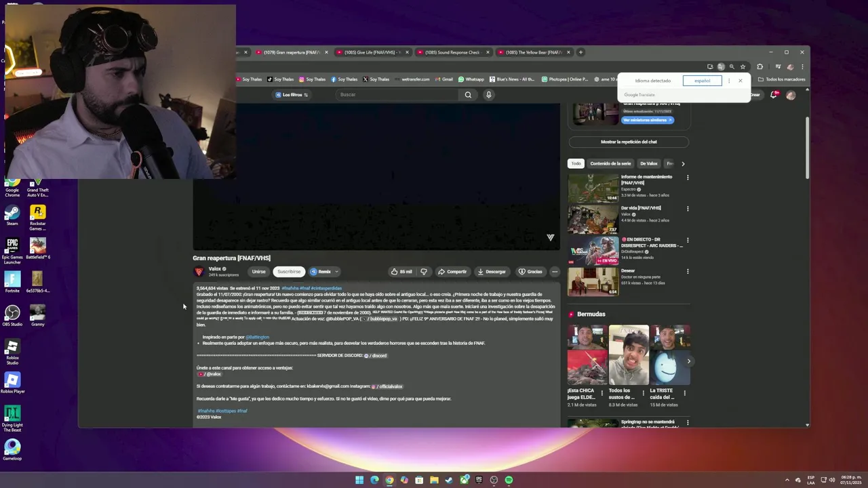The image size is (868, 488).
Task: Open YouTube notifications bell
Action: [774, 95]
